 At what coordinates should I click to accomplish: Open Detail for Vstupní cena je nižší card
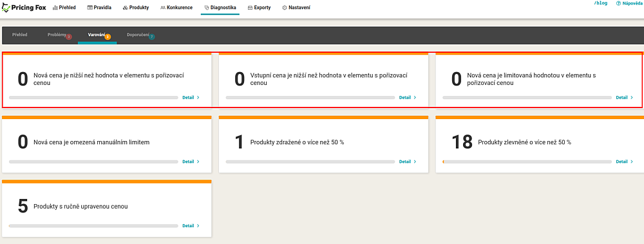[408, 97]
